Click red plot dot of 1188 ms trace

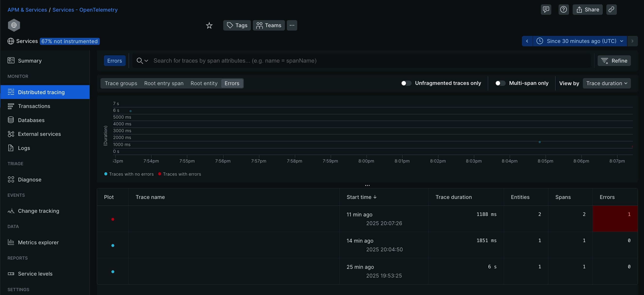tap(113, 219)
